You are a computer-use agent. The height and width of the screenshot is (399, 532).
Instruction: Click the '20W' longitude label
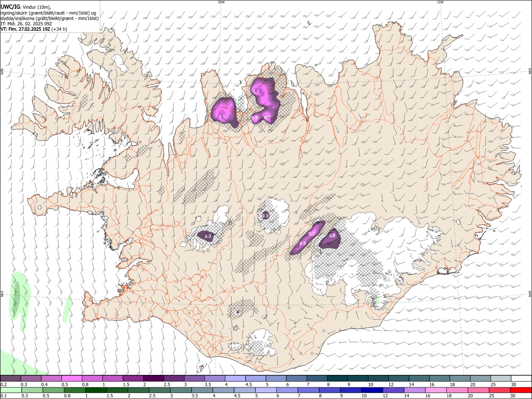point(221,2)
